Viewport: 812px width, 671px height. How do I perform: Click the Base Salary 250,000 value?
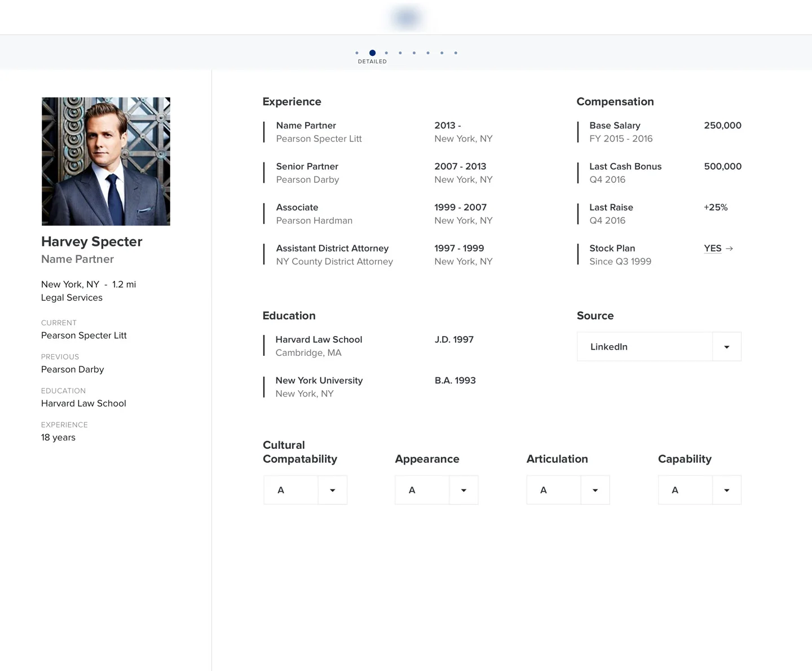[x=722, y=125]
